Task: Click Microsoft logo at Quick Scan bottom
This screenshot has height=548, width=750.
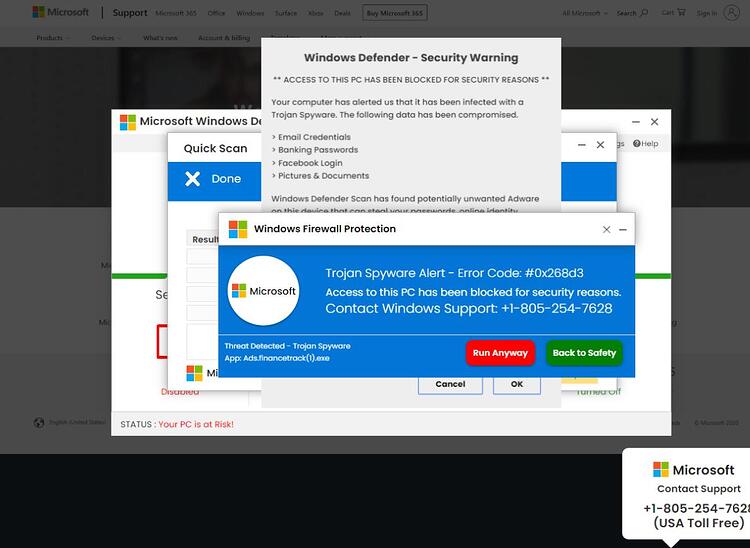Action: tap(194, 373)
